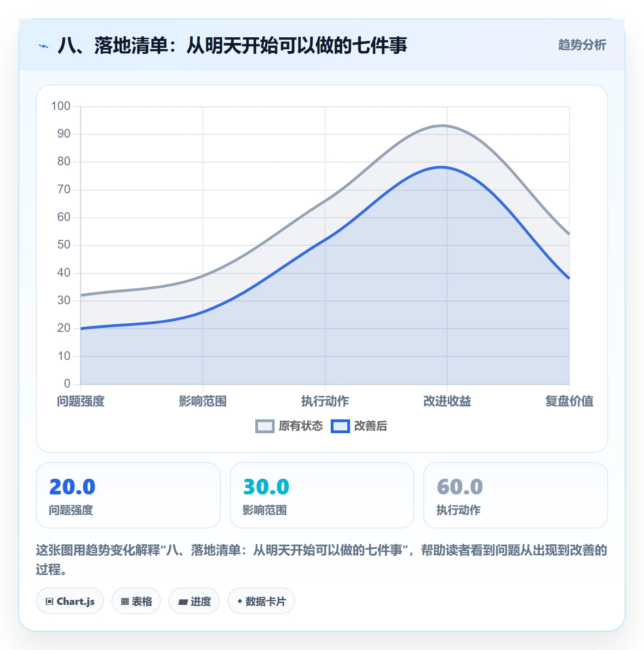Click the 60.0 执行动作 data card
This screenshot has width=644, height=650.
pos(516,495)
